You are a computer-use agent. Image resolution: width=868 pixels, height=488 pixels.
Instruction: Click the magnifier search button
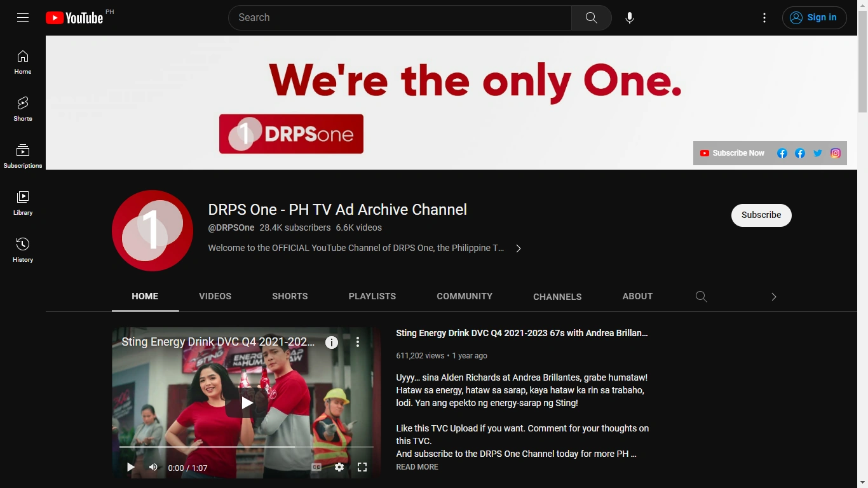592,18
